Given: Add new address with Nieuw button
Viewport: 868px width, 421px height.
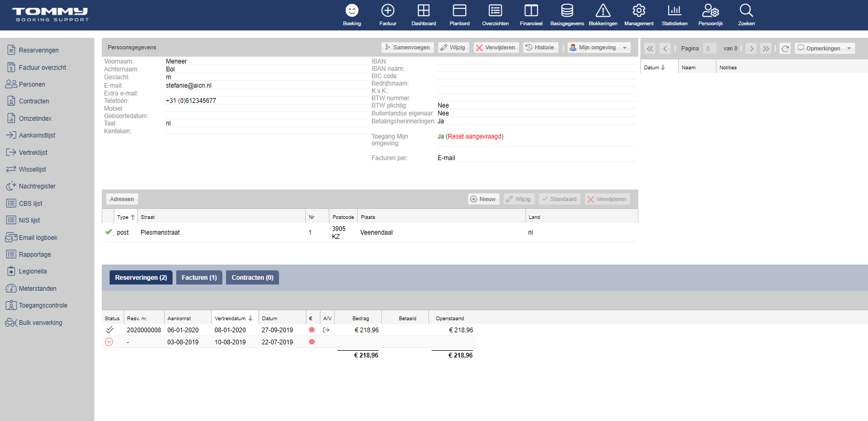Looking at the screenshot, I should 484,199.
